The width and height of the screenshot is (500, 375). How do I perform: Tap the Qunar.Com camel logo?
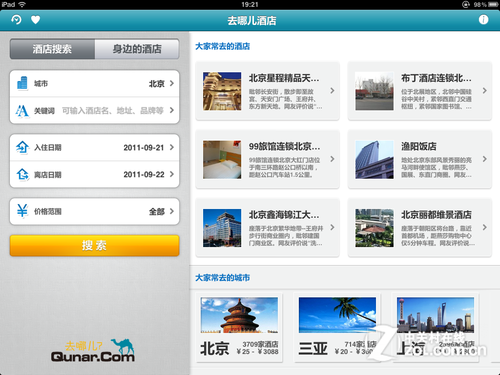tap(93, 351)
